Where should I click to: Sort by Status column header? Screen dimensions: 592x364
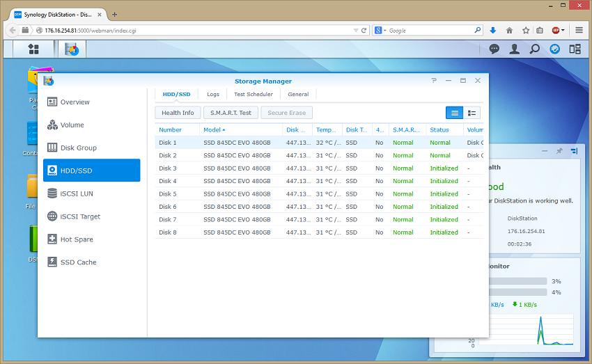[x=444, y=129]
